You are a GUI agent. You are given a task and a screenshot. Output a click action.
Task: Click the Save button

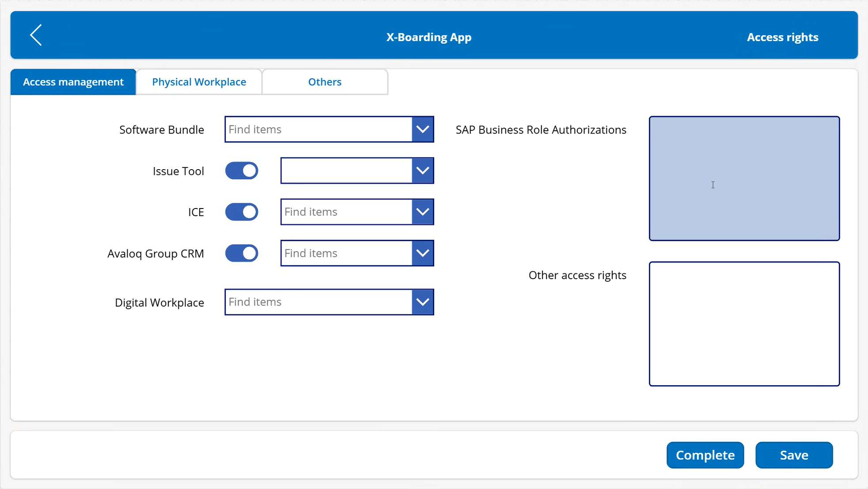(x=794, y=455)
